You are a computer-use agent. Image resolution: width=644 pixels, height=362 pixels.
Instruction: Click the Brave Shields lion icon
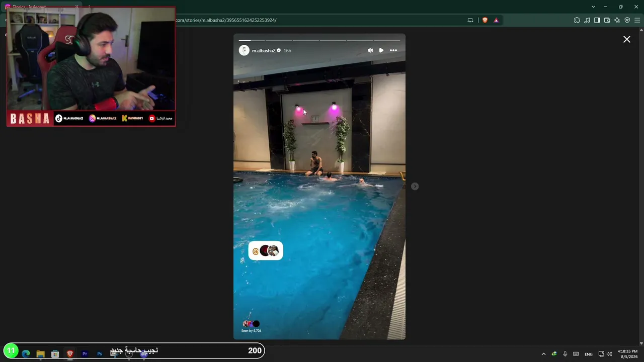[485, 20]
